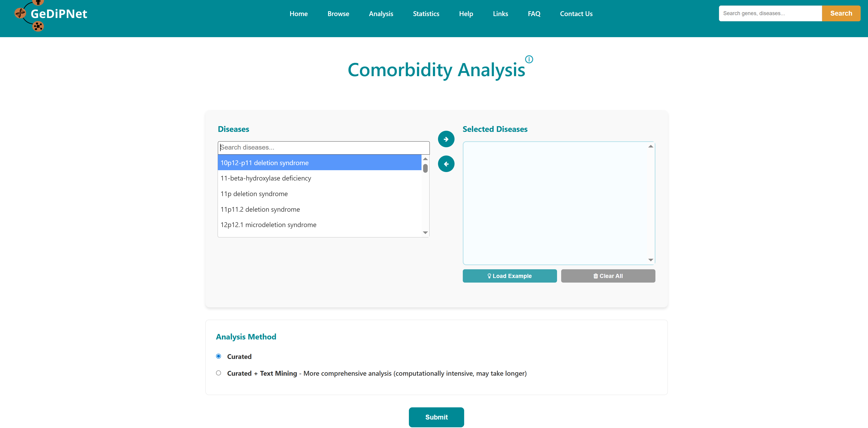Image resolution: width=868 pixels, height=428 pixels.
Task: Focus the Search diseases input
Action: tap(323, 148)
